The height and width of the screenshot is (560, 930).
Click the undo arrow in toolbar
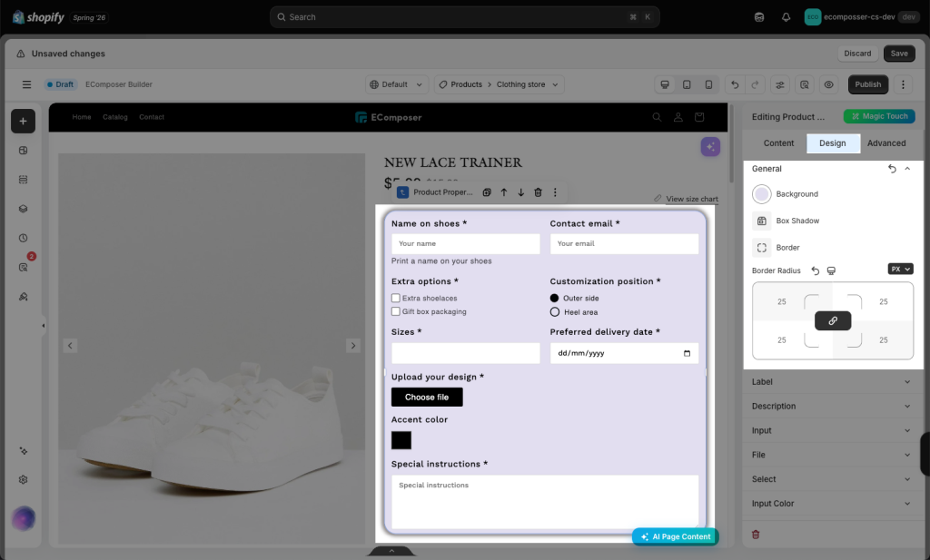click(x=734, y=84)
